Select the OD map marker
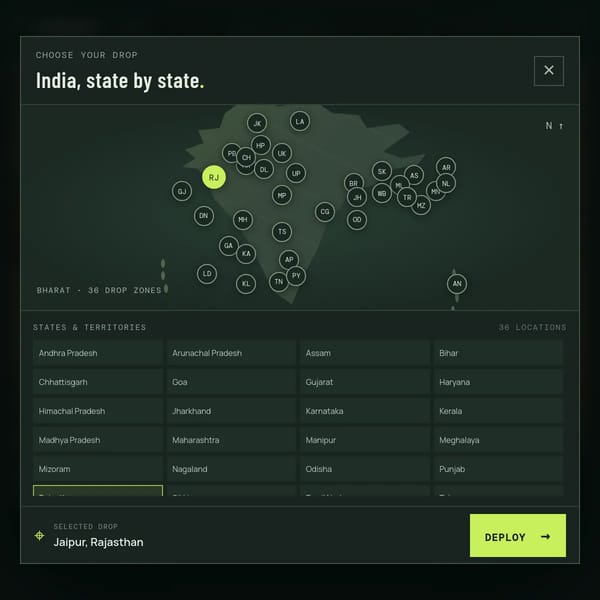This screenshot has width=600, height=600. [357, 220]
